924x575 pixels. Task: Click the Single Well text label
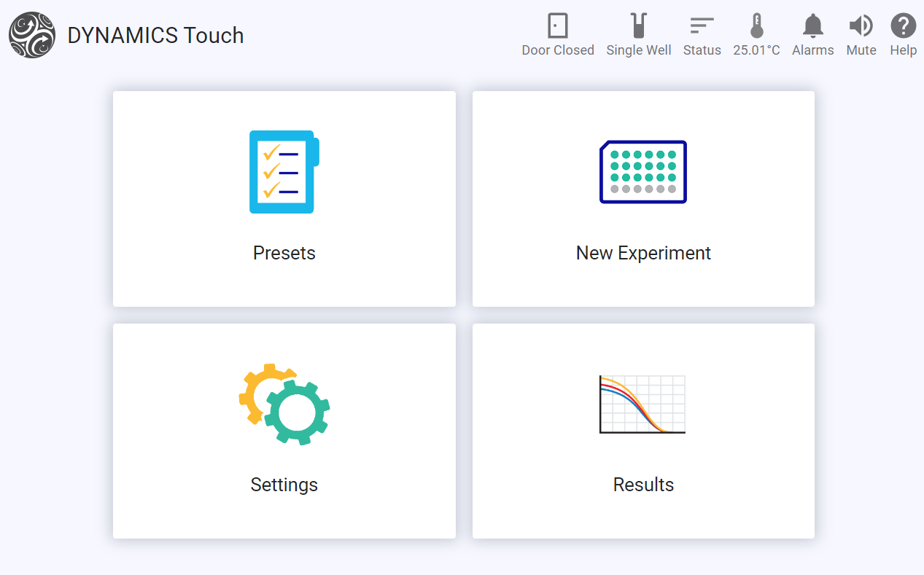point(638,50)
